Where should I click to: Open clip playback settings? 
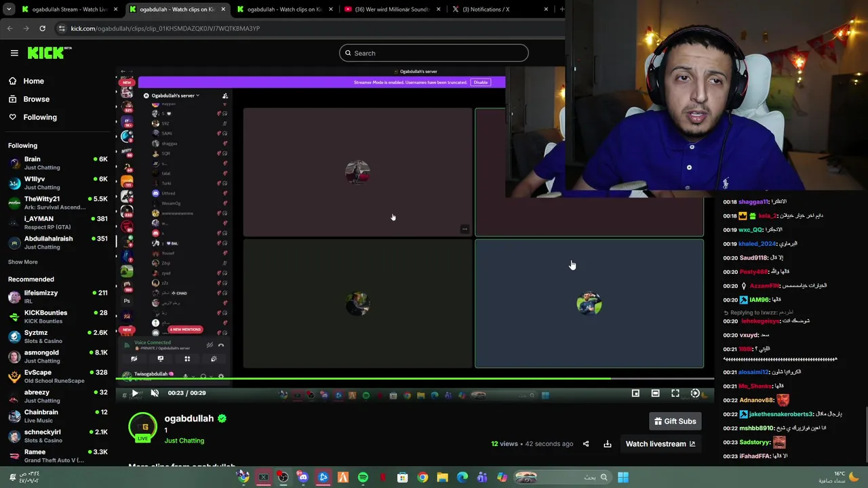695,393
